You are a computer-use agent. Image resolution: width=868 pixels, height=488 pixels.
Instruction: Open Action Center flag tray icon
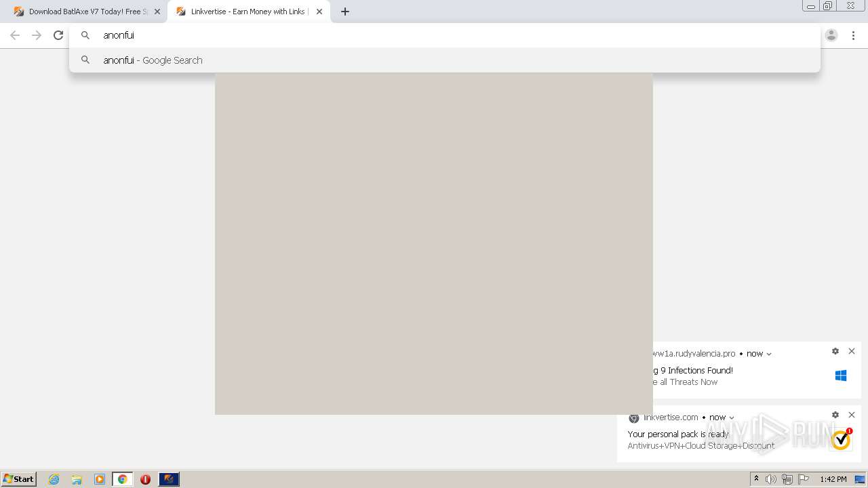[803, 479]
